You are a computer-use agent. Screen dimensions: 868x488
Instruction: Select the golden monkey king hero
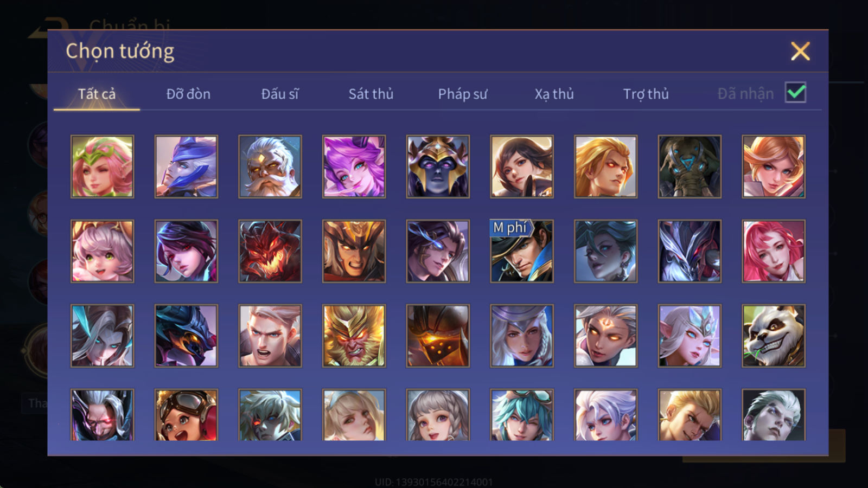pyautogui.click(x=354, y=336)
